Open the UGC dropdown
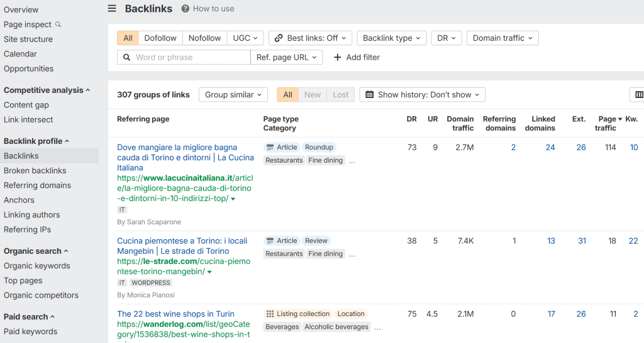Screen dimensions: 644x343 tap(245, 38)
